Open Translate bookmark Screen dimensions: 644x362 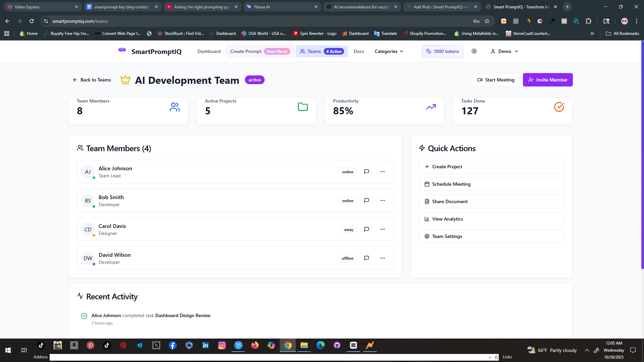pyautogui.click(x=385, y=34)
